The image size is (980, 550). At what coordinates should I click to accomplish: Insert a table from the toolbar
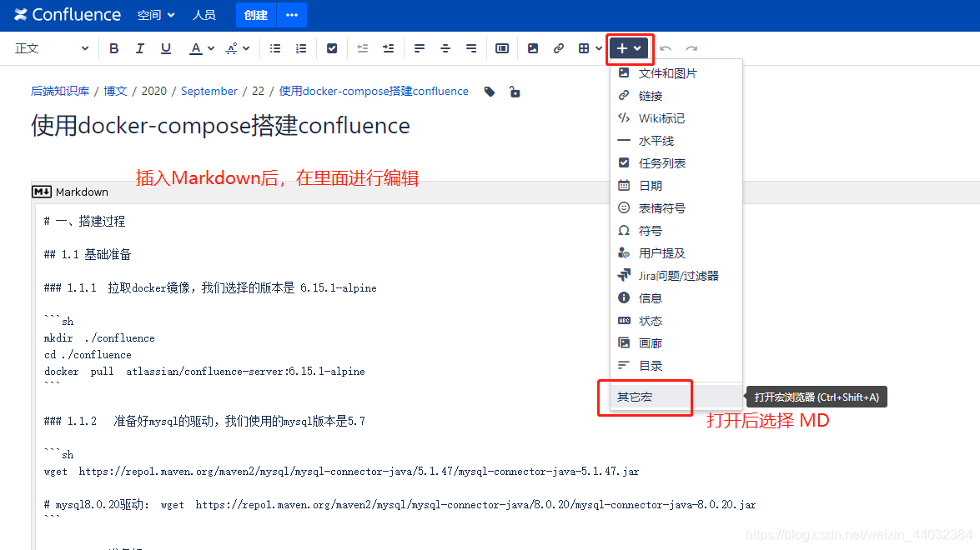click(x=584, y=48)
